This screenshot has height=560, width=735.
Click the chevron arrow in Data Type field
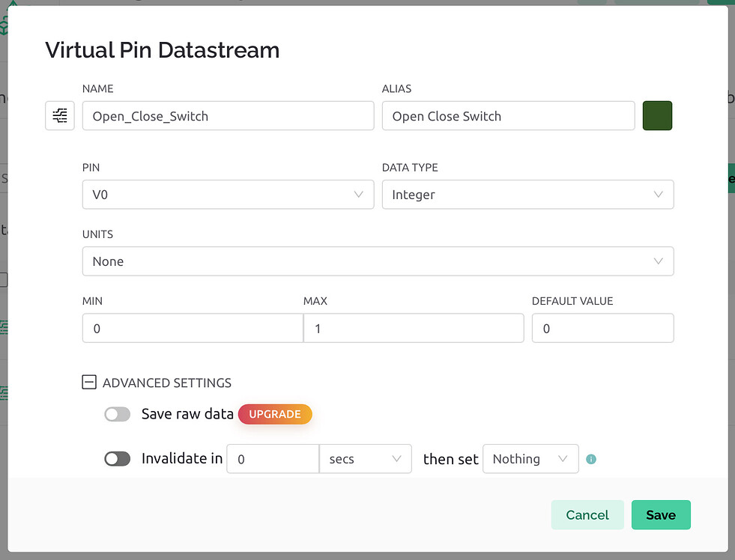[658, 195]
